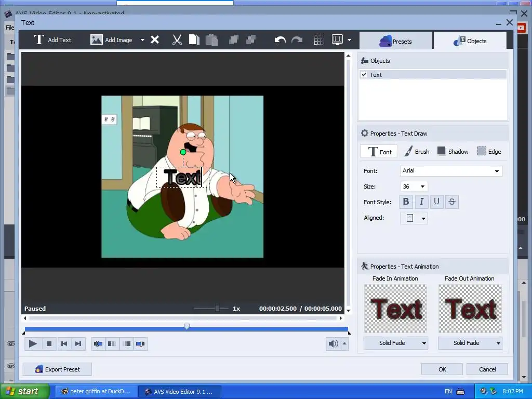Open the File menu in AVS Video Editor
This screenshot has width=532, height=399.
[x=10, y=28]
